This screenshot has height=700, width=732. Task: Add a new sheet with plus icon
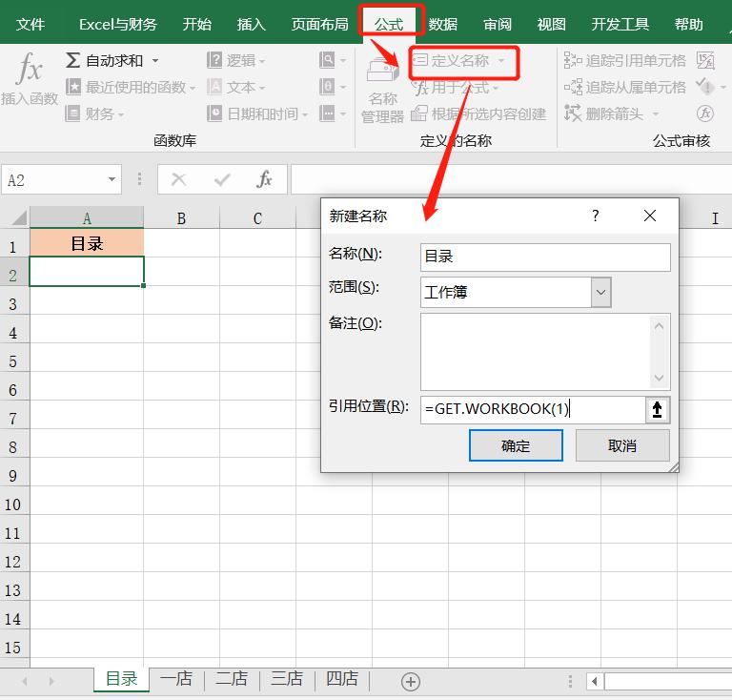(411, 682)
